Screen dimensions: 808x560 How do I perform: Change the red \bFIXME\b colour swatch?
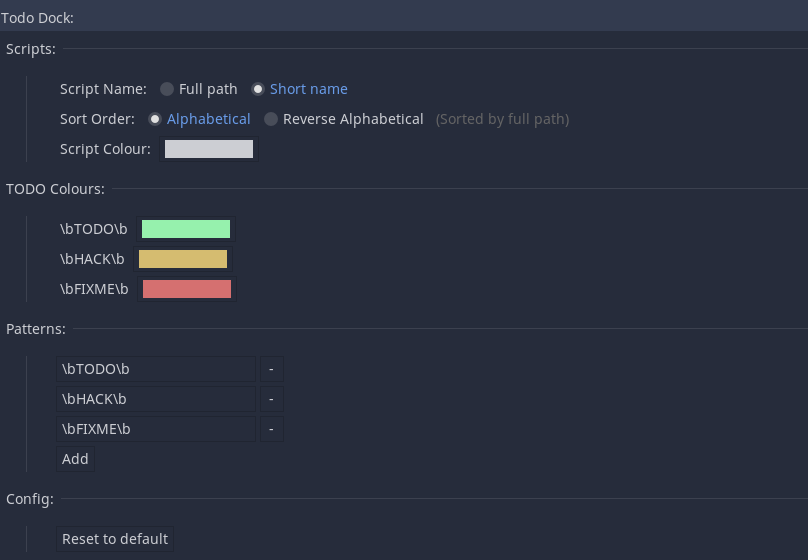coord(187,289)
